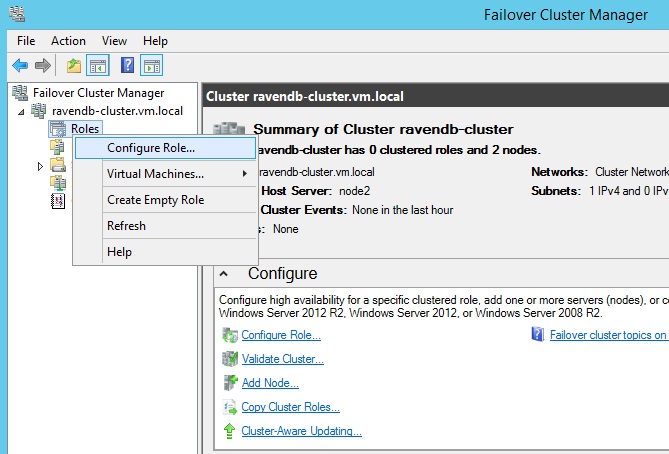Viewport: 669px width, 454px height.
Task: Collapse the Configure section chevron
Action: click(x=224, y=274)
